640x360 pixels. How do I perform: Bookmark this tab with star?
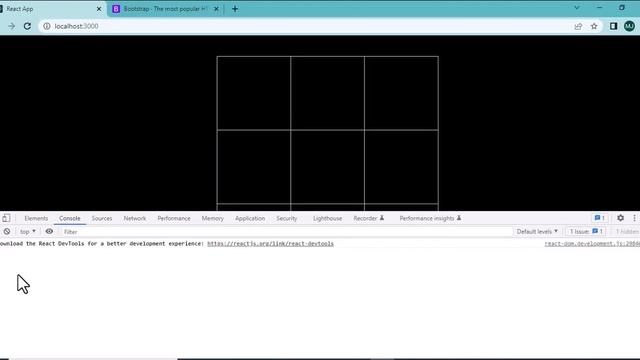(594, 27)
